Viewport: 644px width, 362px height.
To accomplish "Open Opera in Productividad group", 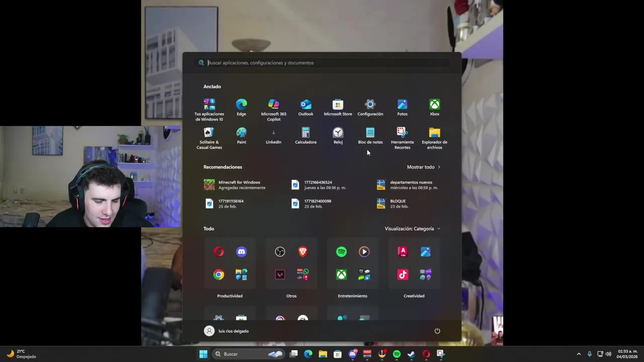I will (x=218, y=252).
